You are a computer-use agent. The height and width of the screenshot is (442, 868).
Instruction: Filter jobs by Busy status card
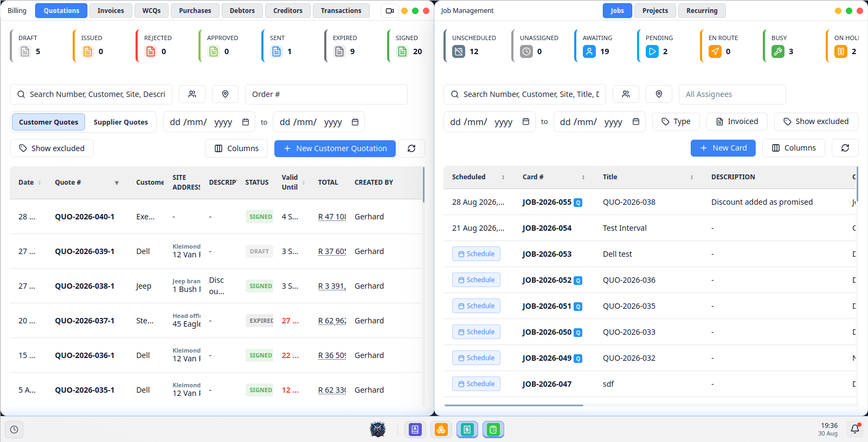pyautogui.click(x=791, y=46)
